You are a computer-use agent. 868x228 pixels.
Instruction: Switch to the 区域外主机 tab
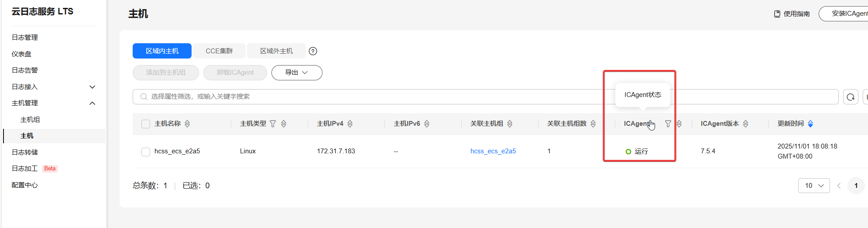coord(276,51)
